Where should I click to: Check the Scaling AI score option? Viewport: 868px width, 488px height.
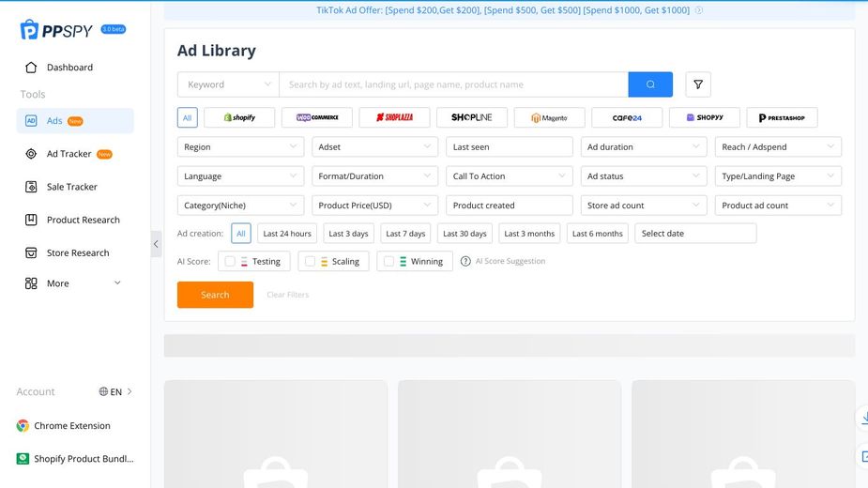(x=310, y=262)
